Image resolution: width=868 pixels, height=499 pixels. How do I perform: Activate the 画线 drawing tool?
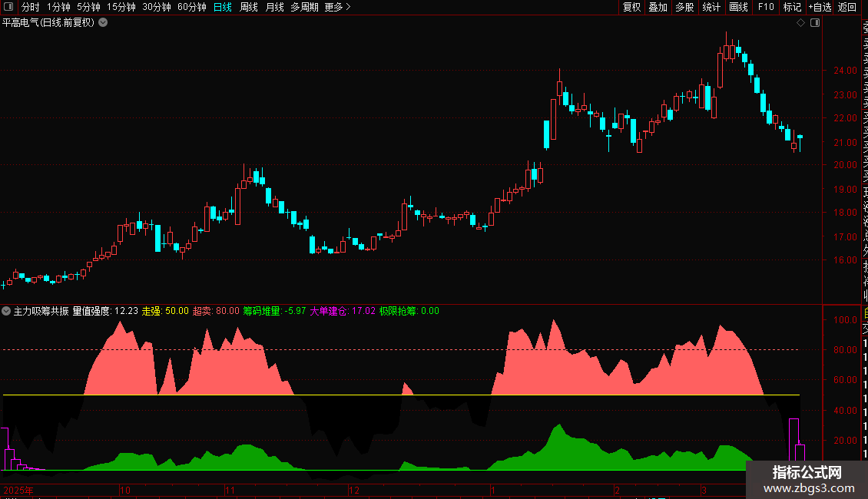[x=738, y=7]
